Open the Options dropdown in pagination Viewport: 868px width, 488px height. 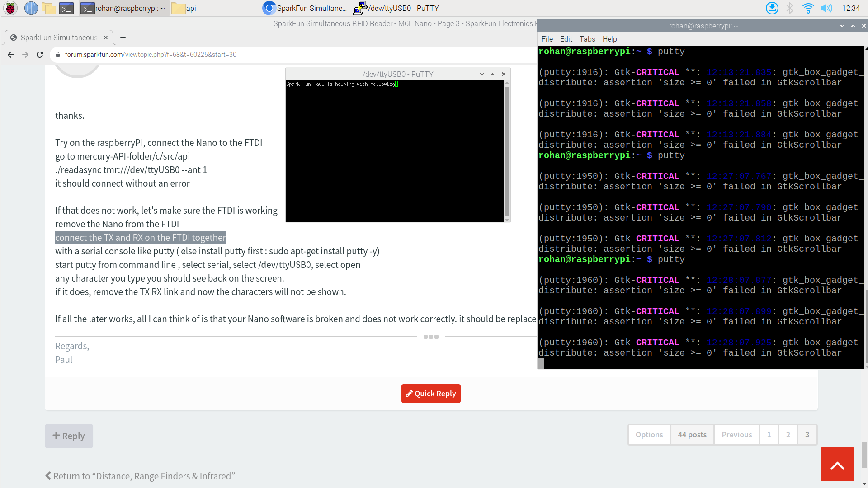click(649, 435)
